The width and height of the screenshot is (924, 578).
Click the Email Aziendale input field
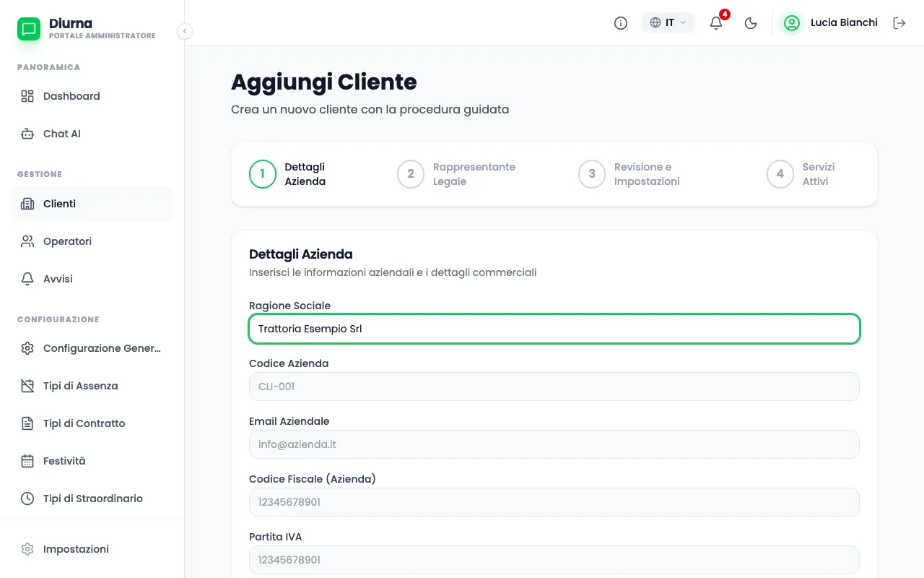[554, 444]
